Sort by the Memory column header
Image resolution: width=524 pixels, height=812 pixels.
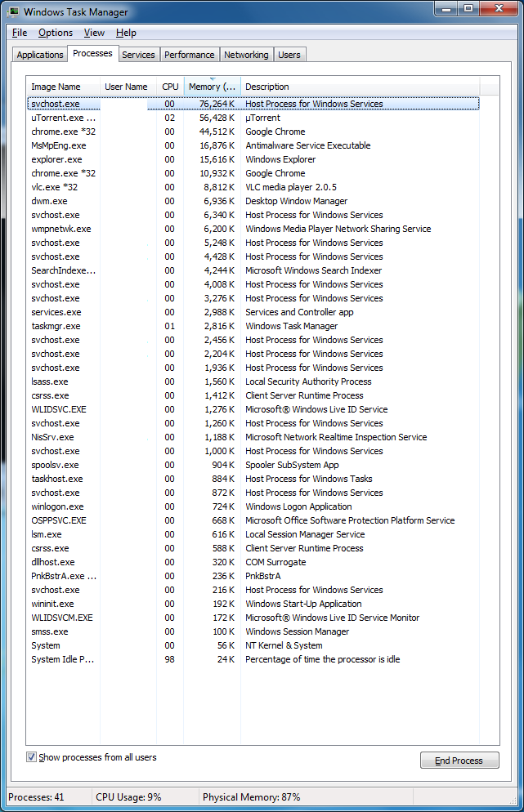tap(212, 87)
